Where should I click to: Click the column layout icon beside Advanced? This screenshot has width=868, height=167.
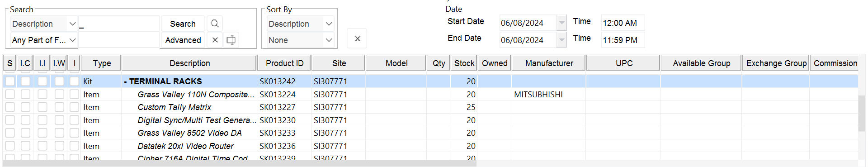[x=231, y=40]
